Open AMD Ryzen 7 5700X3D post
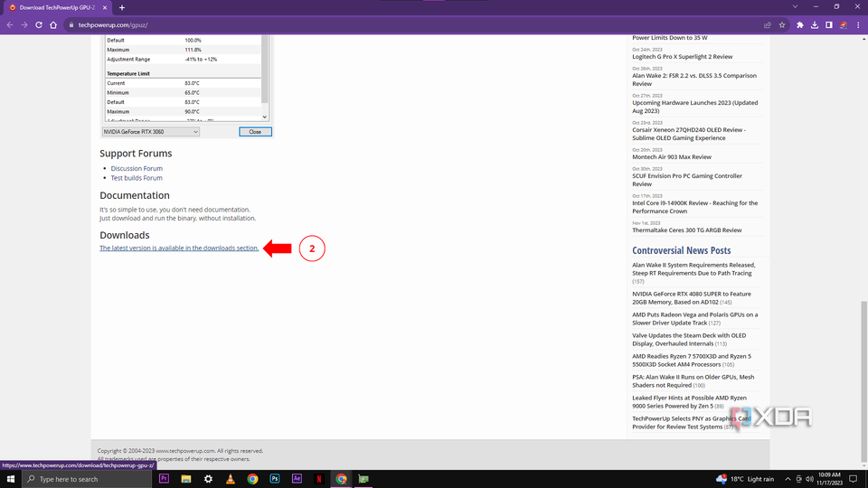Viewport: 868px width, 488px height. coord(692,361)
